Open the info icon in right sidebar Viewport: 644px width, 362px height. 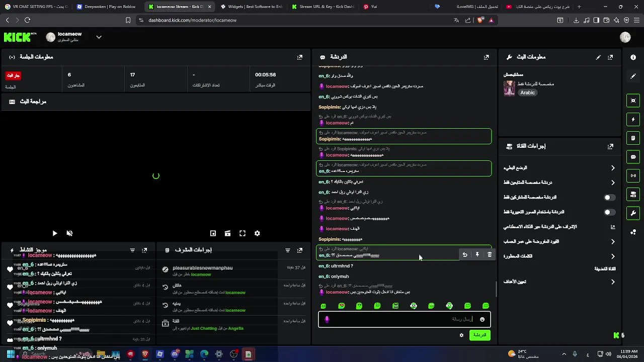tap(633, 57)
